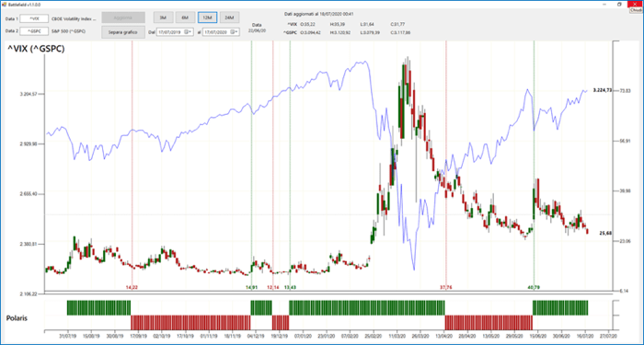Click the right axis value 39,98
Screen dimensions: 644x345
tap(625, 191)
